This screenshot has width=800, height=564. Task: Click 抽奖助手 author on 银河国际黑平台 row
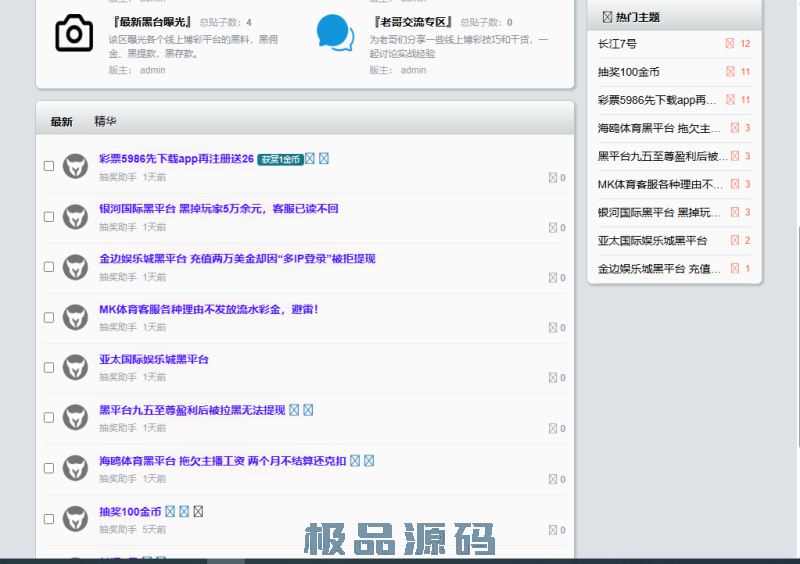(118, 227)
